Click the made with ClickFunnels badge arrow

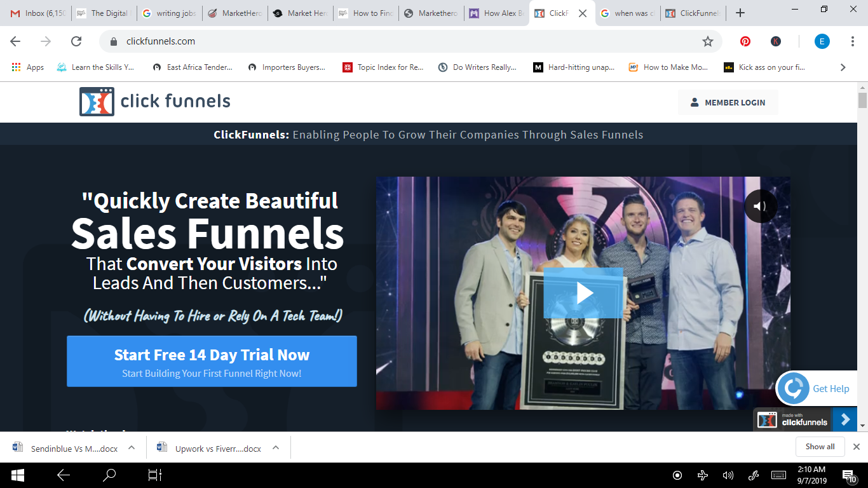845,419
